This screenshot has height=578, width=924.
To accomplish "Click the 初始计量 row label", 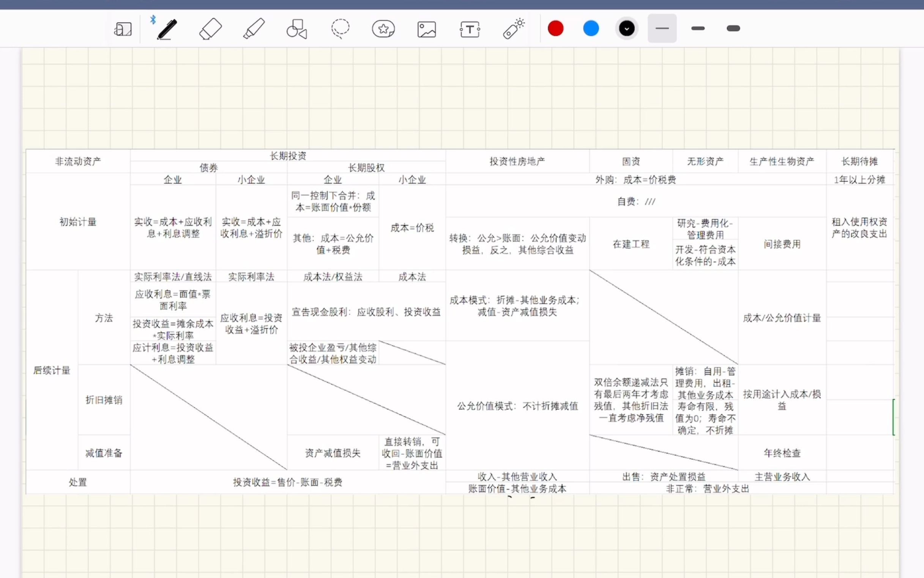I will coord(78,222).
